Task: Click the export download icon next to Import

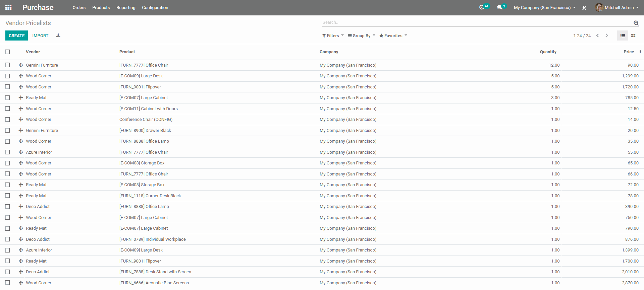Action: [x=58, y=35]
